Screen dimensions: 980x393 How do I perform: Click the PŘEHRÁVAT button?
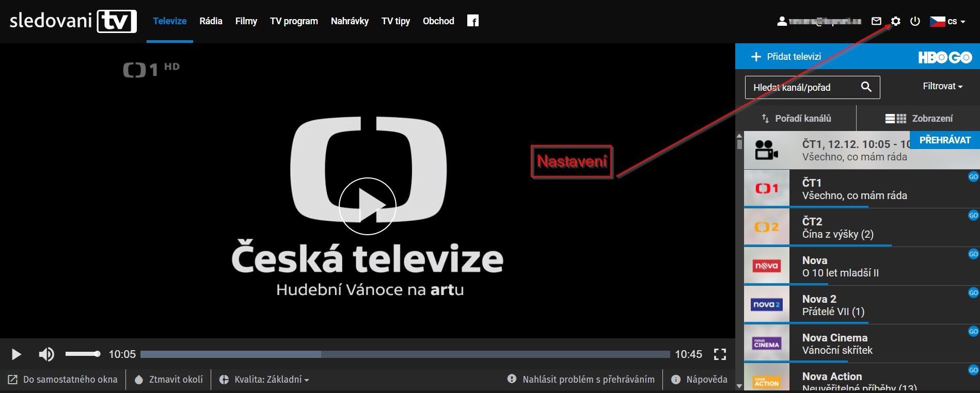pos(945,140)
